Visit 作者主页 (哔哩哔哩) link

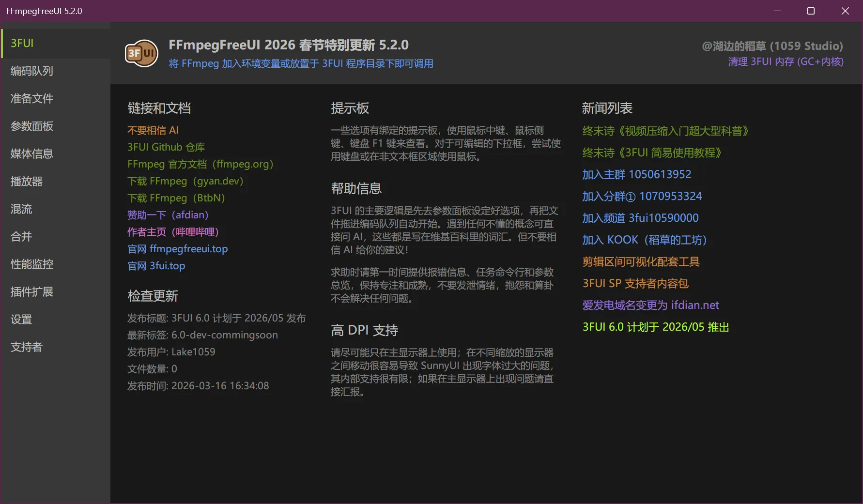[173, 232]
